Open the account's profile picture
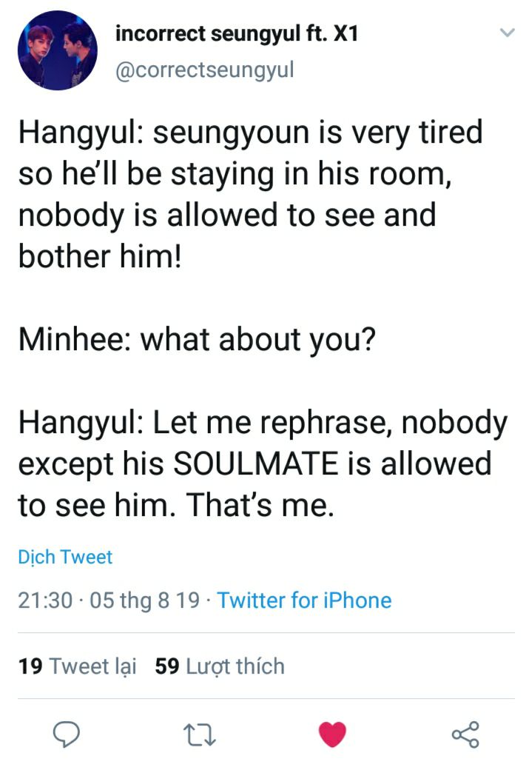The height and width of the screenshot is (767, 532). point(57,51)
